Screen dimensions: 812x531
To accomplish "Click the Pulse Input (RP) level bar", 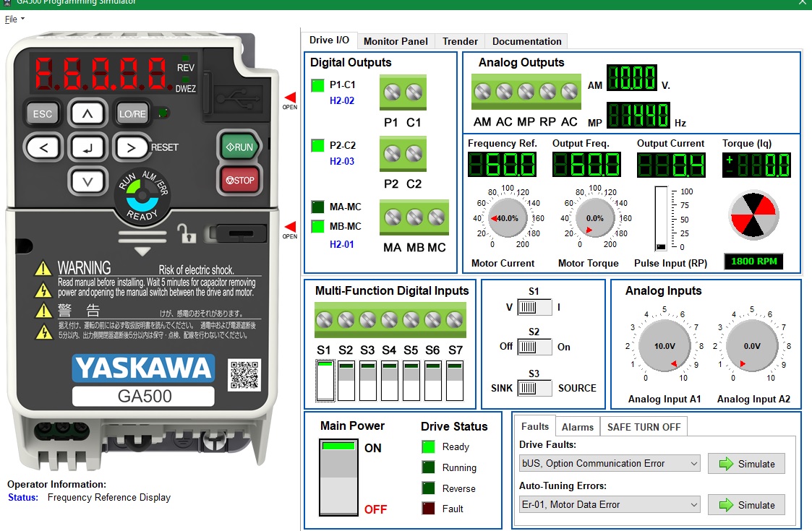I will click(662, 219).
